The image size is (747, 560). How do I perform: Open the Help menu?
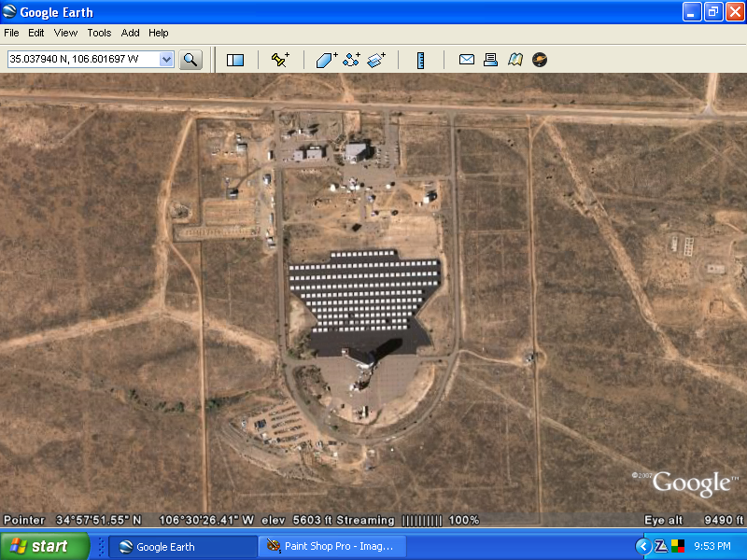point(158,33)
